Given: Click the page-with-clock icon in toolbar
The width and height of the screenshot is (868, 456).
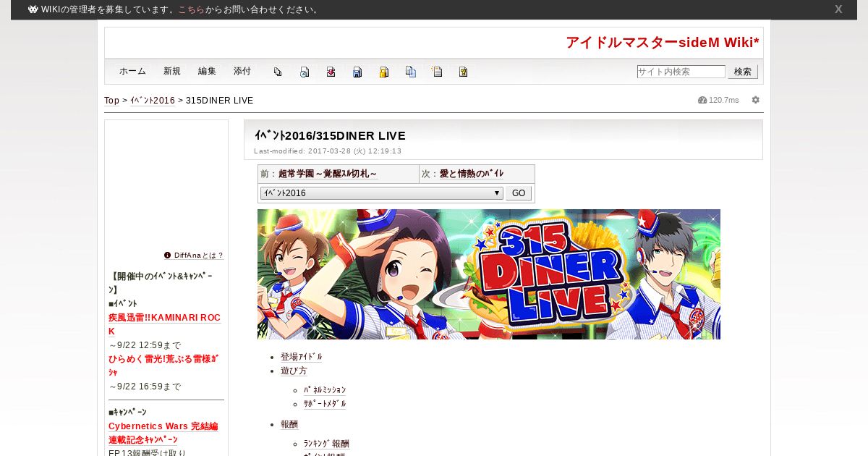Looking at the screenshot, I should click(x=305, y=72).
